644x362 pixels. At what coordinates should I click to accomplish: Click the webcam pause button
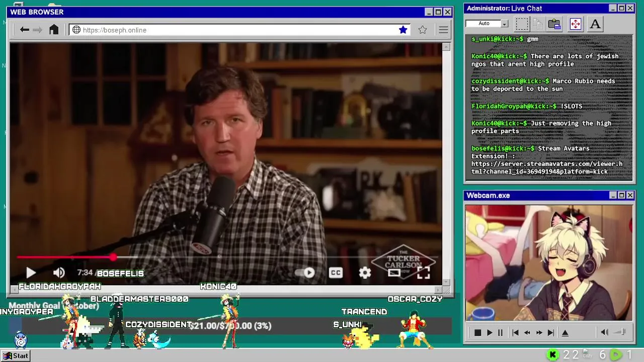[500, 332]
